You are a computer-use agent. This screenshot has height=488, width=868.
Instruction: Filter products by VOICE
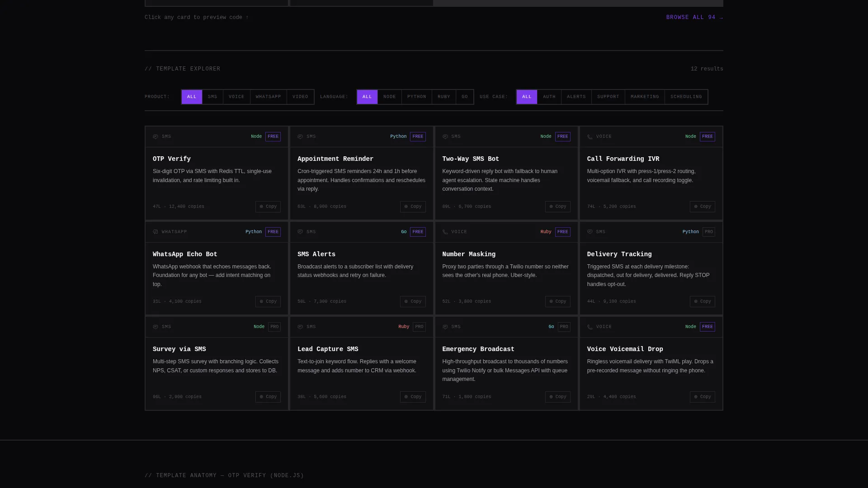236,97
